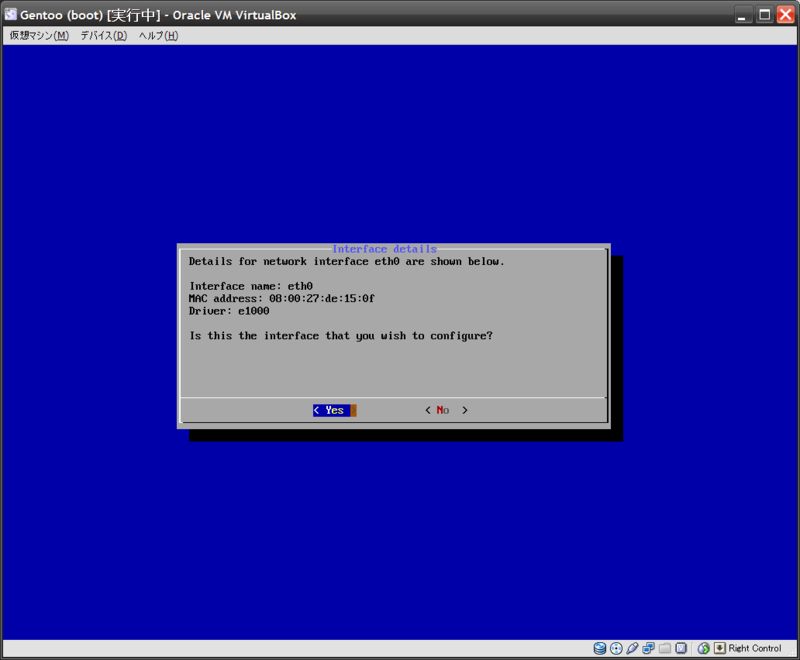Open the デバイス(D) menu
Screen dimensions: 800x660
click(104, 36)
